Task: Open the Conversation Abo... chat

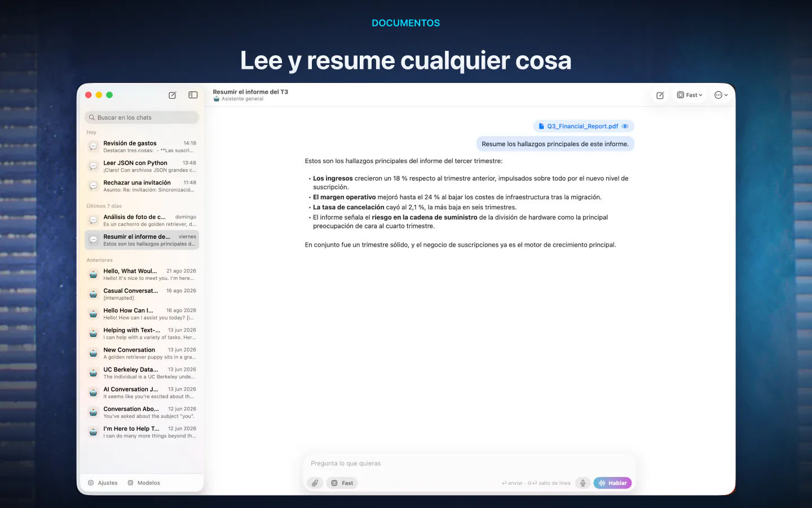Action: click(x=142, y=413)
